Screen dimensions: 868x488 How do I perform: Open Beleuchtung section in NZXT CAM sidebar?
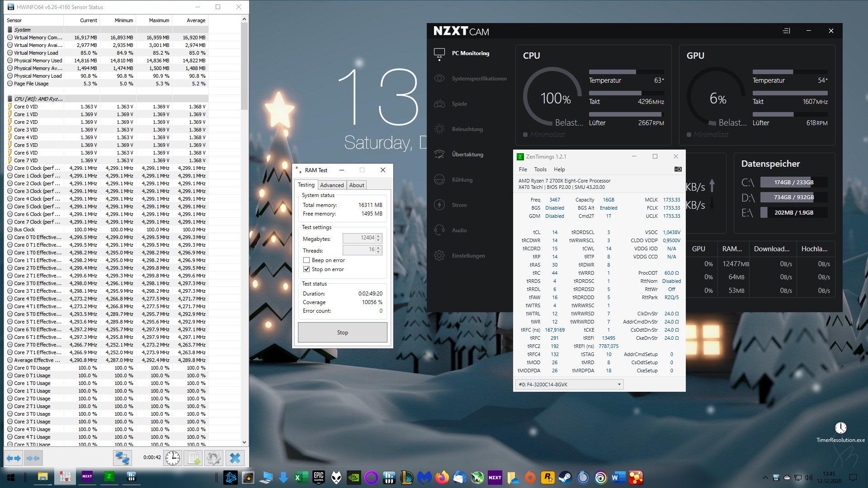point(467,129)
